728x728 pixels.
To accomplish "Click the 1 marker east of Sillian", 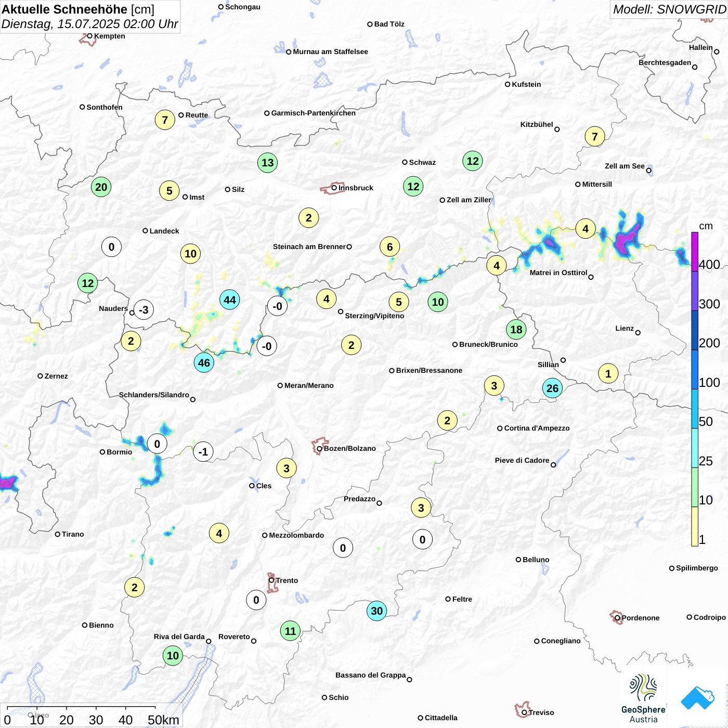I will coord(608,373).
